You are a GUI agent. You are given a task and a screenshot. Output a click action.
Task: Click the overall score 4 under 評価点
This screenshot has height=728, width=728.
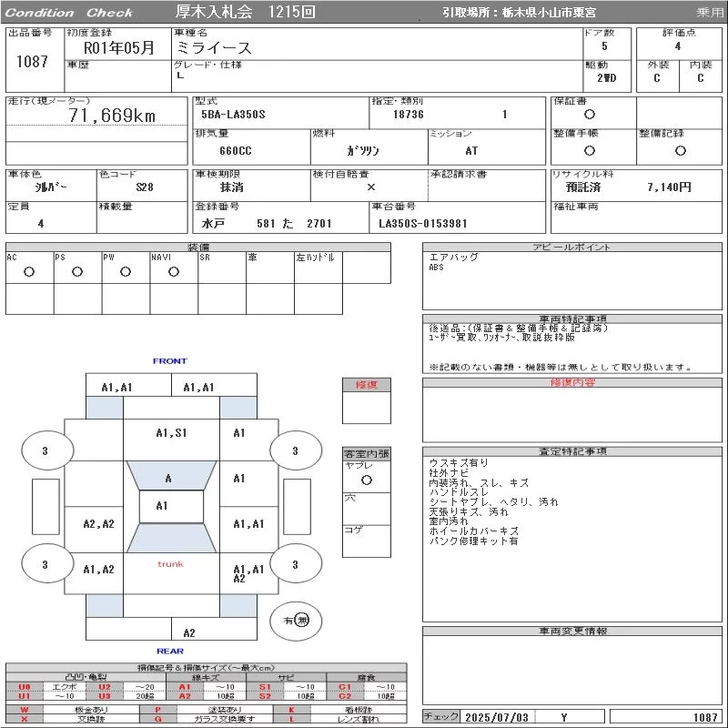tap(678, 46)
